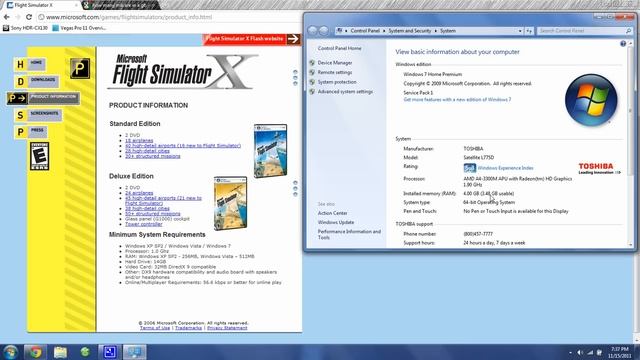Click Forward button in System window
Screen dimensions: 640x360
[324, 31]
